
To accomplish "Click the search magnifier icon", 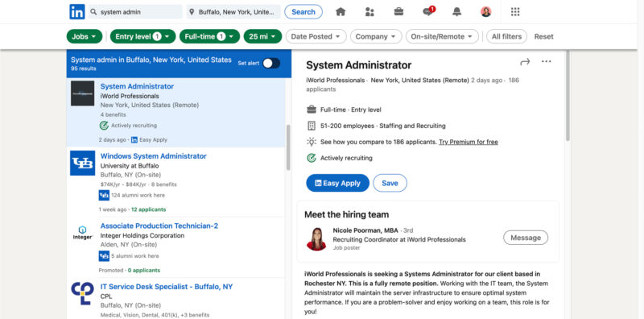I will click(x=93, y=12).
